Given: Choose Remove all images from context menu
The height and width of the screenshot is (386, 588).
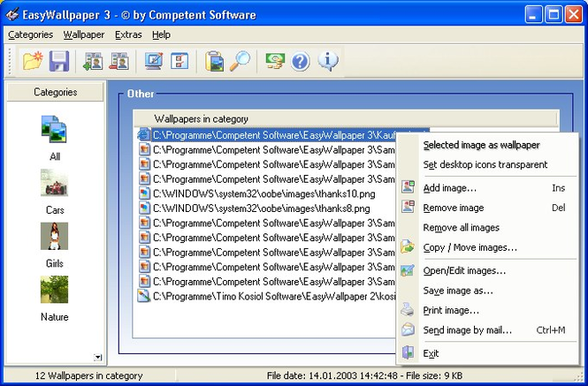Looking at the screenshot, I should point(487,228).
